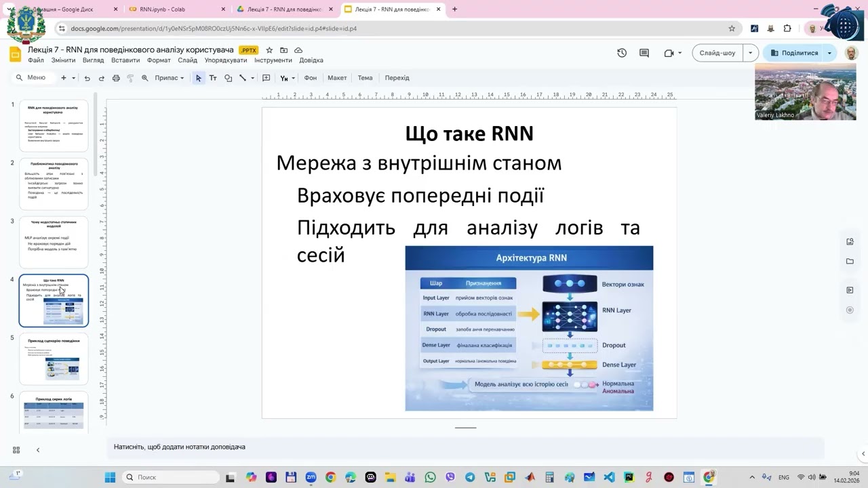Star the presentation with the star icon
Screen dimensions: 868x488
269,50
